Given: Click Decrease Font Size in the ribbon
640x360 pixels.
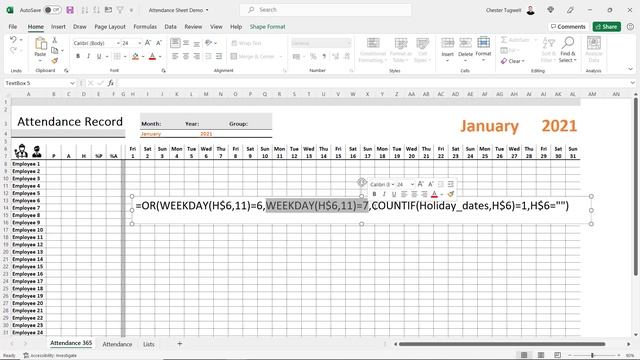Looking at the screenshot, I should coord(159,43).
